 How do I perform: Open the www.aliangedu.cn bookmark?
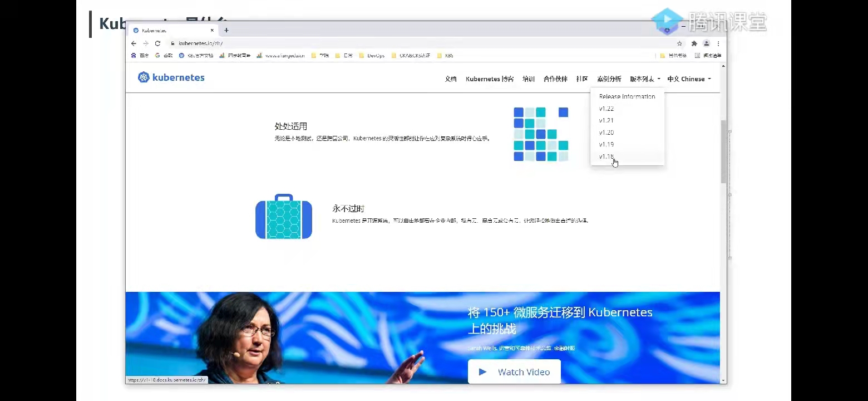281,56
